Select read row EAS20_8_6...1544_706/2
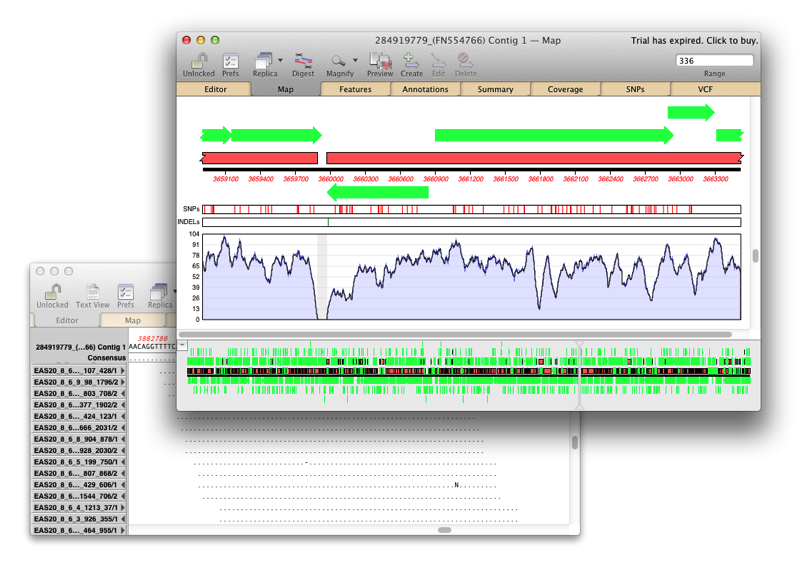 pyautogui.click(x=79, y=496)
